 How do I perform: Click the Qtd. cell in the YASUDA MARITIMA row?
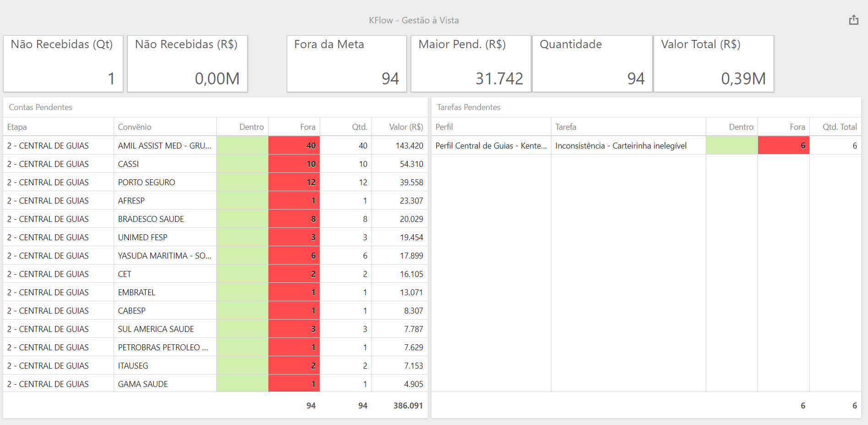(346, 255)
